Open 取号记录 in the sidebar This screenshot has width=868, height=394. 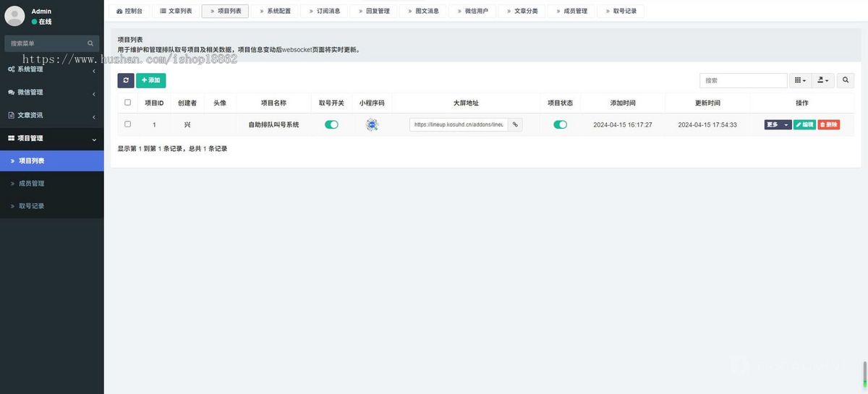(52, 206)
